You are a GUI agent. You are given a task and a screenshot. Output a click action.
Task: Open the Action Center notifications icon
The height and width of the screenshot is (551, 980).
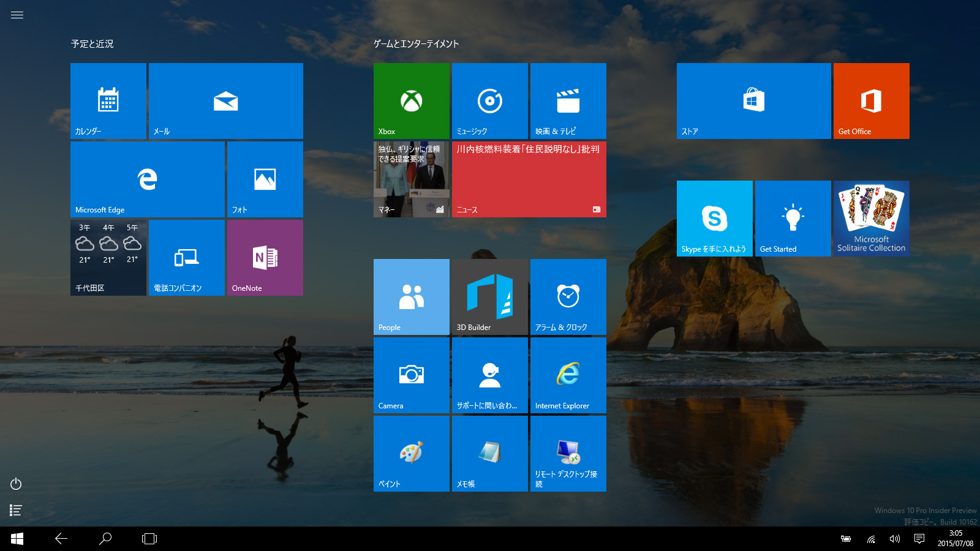coord(919,539)
